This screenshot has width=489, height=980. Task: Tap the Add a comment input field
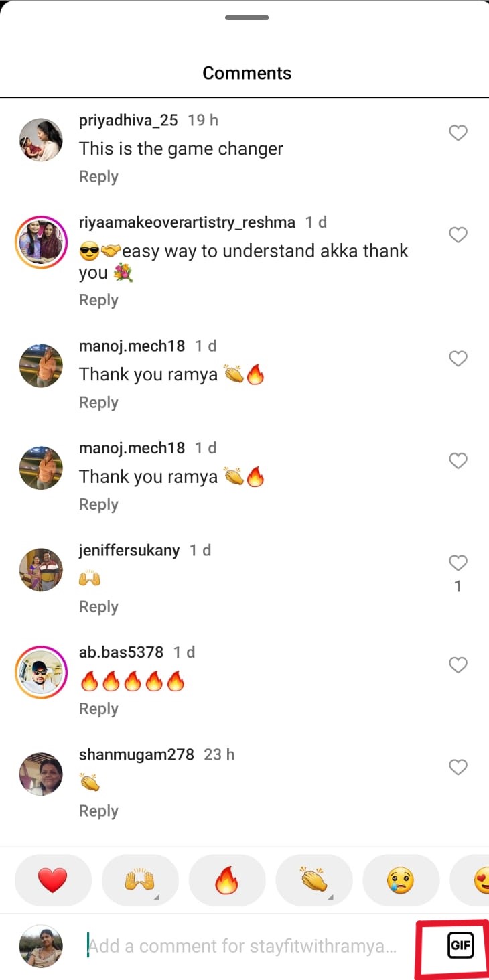(x=241, y=947)
